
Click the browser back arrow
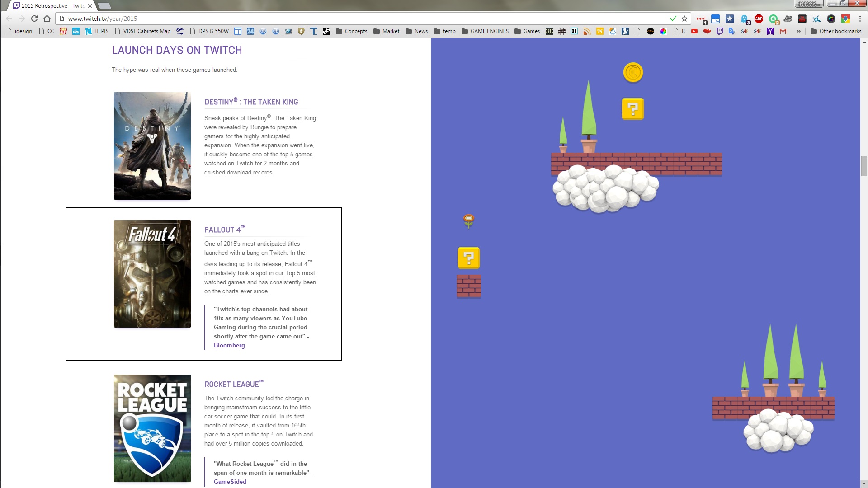click(9, 19)
